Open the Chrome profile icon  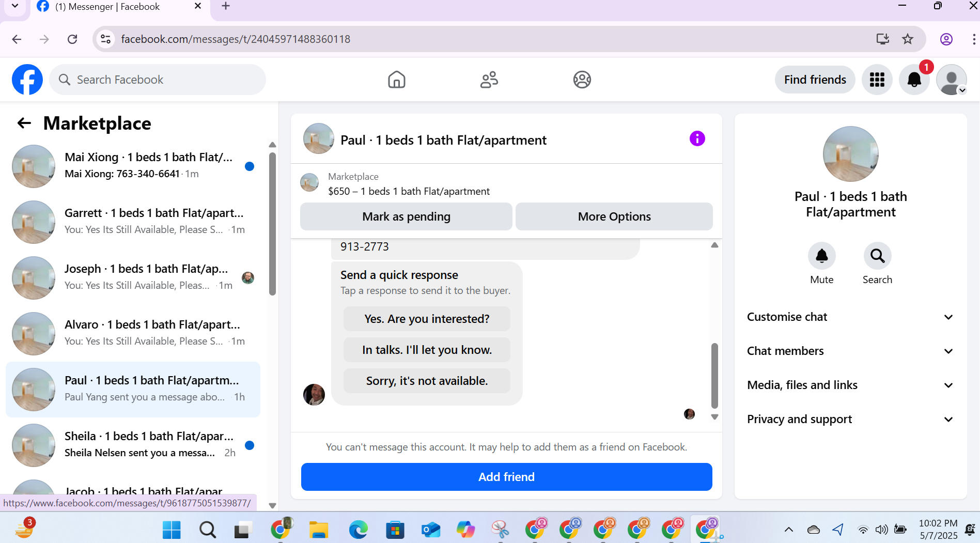(946, 39)
